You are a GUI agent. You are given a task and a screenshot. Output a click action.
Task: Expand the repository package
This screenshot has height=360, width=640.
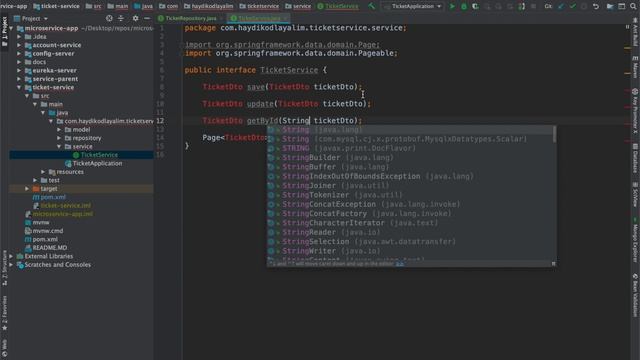(59, 138)
